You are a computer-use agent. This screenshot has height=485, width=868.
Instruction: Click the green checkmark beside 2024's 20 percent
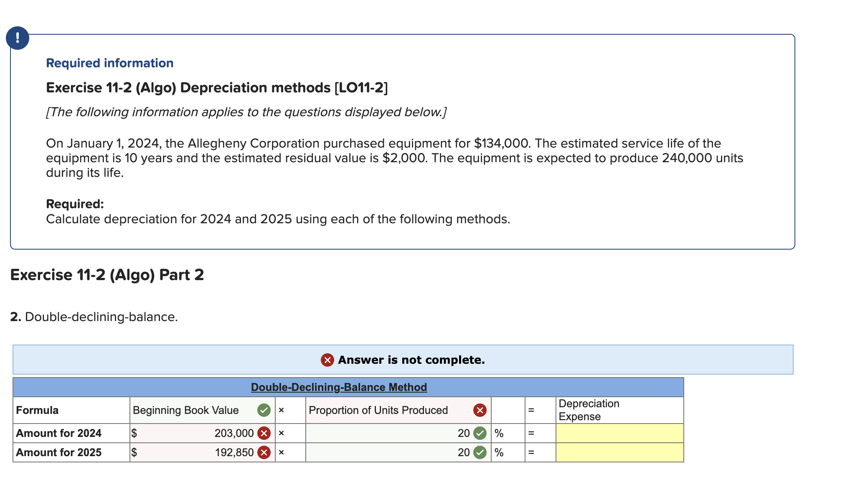coord(479,433)
